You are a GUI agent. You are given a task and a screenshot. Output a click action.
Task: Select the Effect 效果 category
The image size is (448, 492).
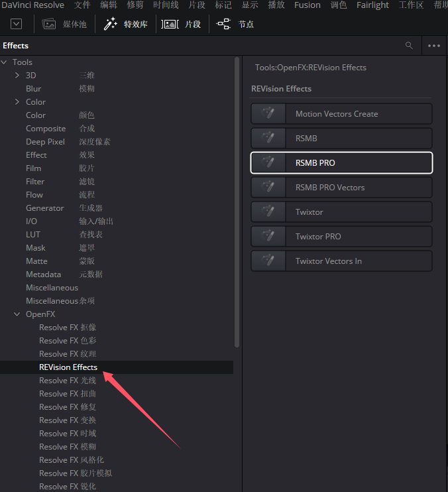click(60, 155)
